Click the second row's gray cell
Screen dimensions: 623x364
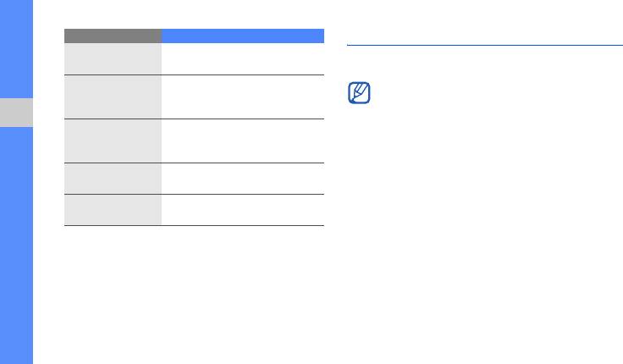coord(113,97)
